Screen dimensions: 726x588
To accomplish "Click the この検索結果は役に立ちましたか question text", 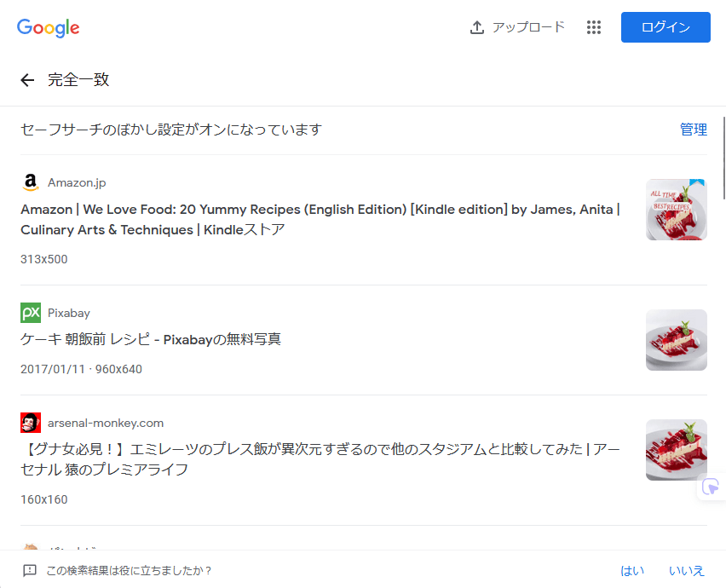I will pos(129,571).
